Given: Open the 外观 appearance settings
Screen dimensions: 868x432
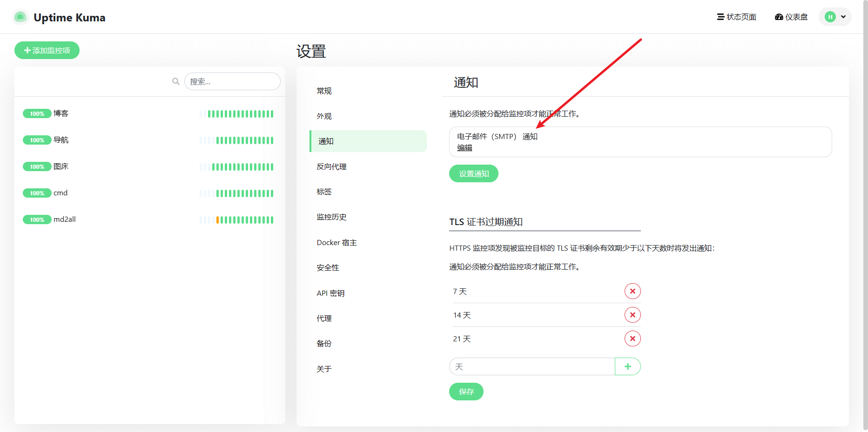Looking at the screenshot, I should click(x=324, y=116).
